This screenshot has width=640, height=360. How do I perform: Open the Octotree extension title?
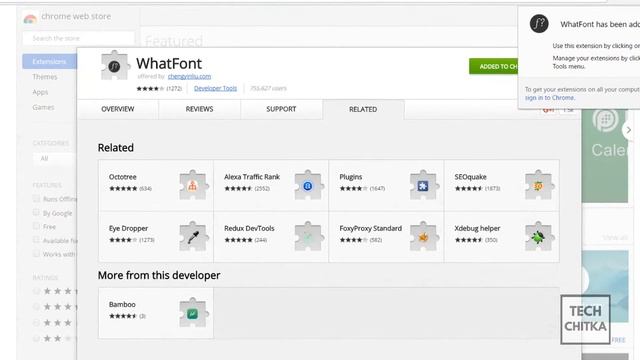(x=122, y=177)
